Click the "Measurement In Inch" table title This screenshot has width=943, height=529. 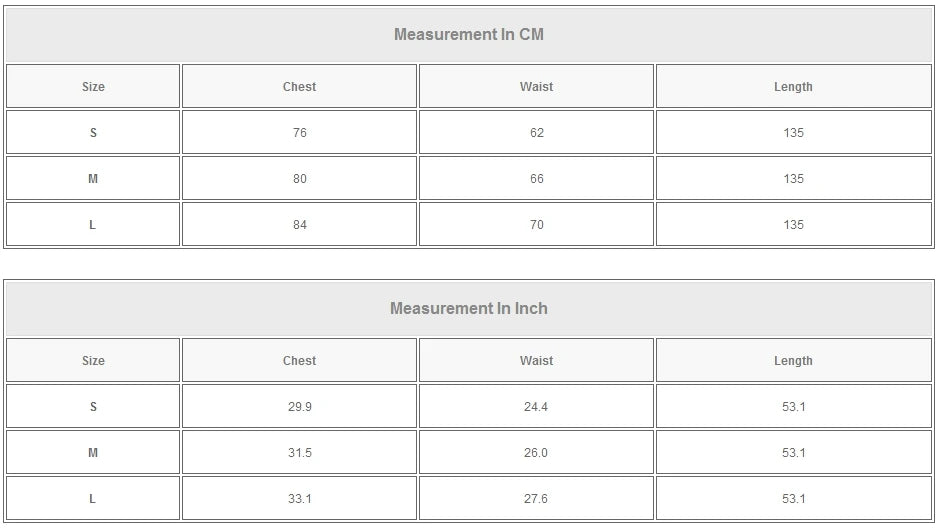point(468,309)
